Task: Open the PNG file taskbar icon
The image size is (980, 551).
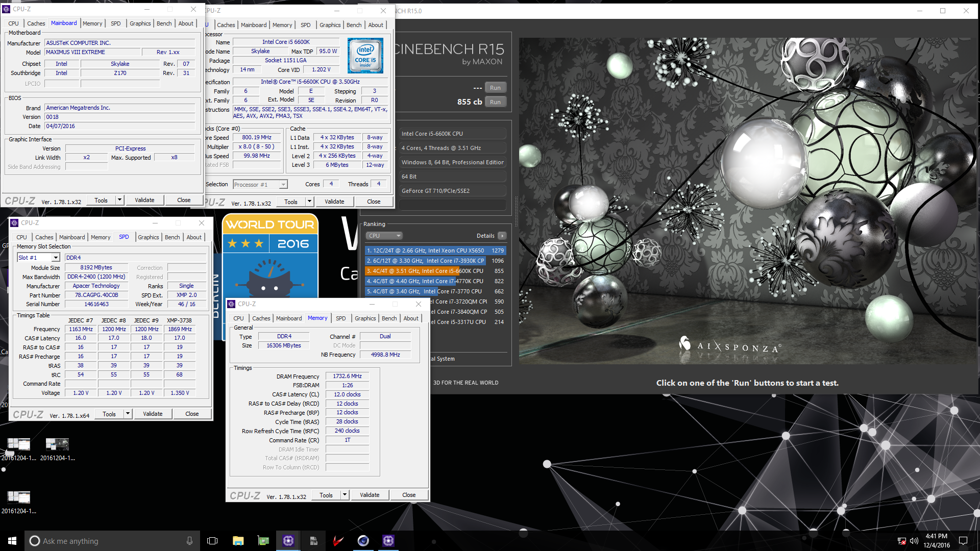Action: [x=313, y=541]
